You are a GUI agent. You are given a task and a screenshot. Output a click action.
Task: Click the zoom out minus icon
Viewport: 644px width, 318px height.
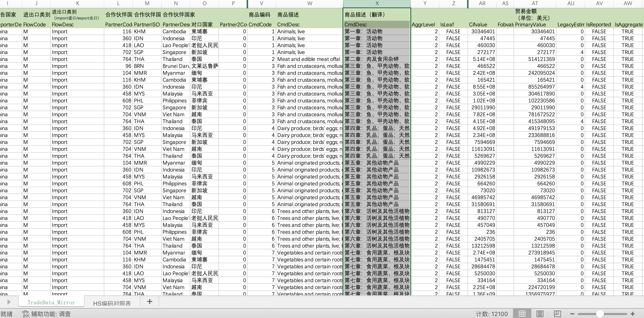coord(572,314)
